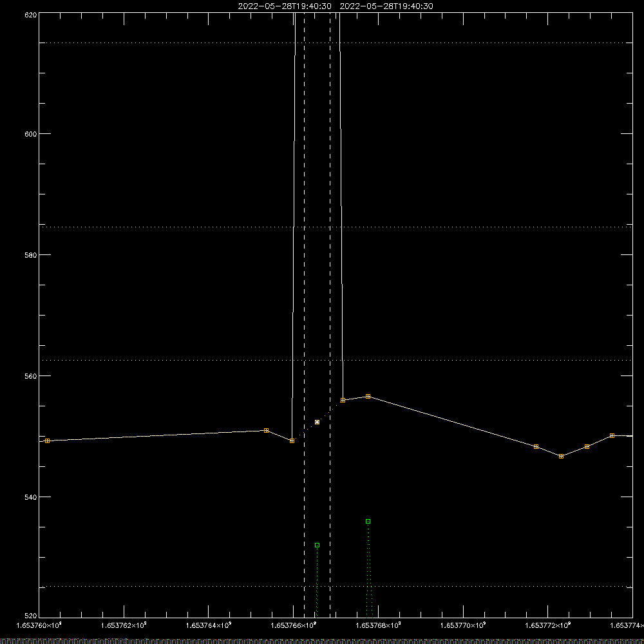Select the 540 y-axis label
This screenshot has width=644, height=644.
(x=31, y=497)
